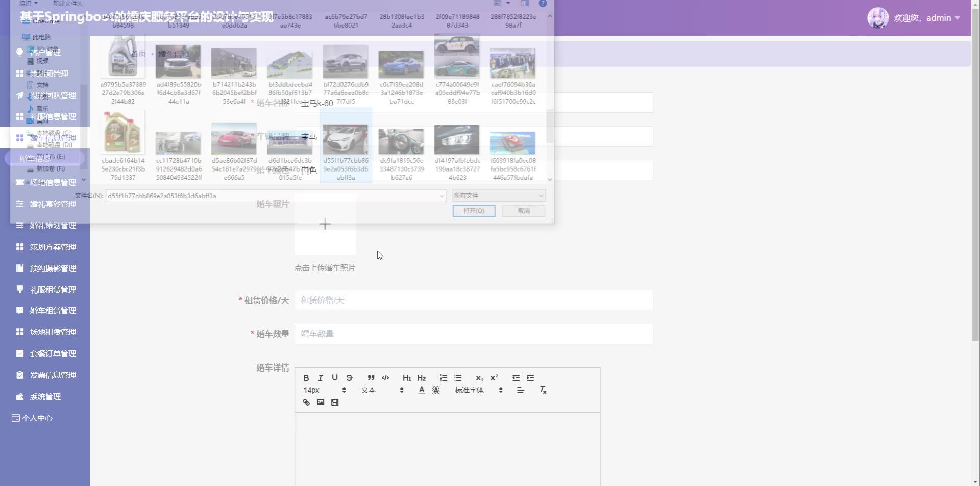Open 发票信息管理 in the sidebar
The image size is (980, 486).
pos(53,375)
